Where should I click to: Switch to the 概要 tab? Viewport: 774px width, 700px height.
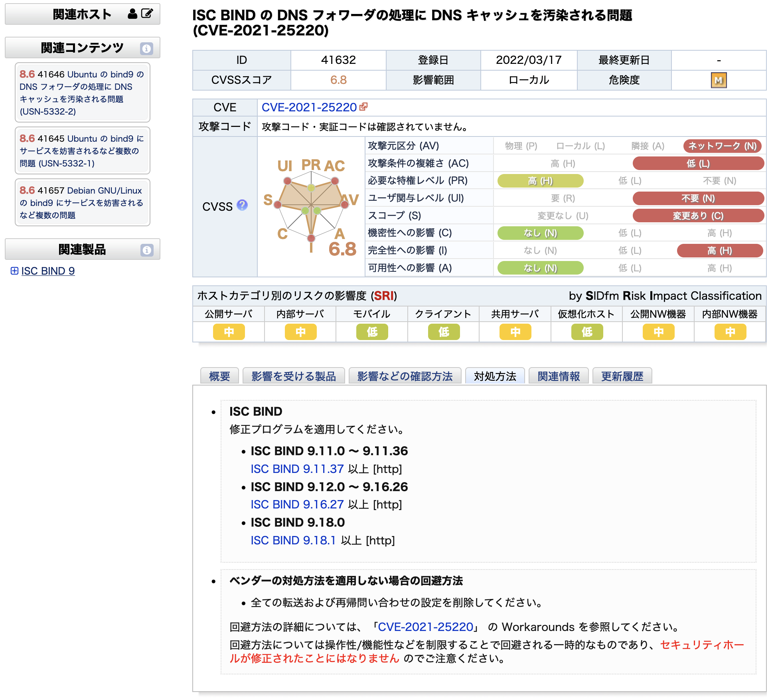[219, 376]
